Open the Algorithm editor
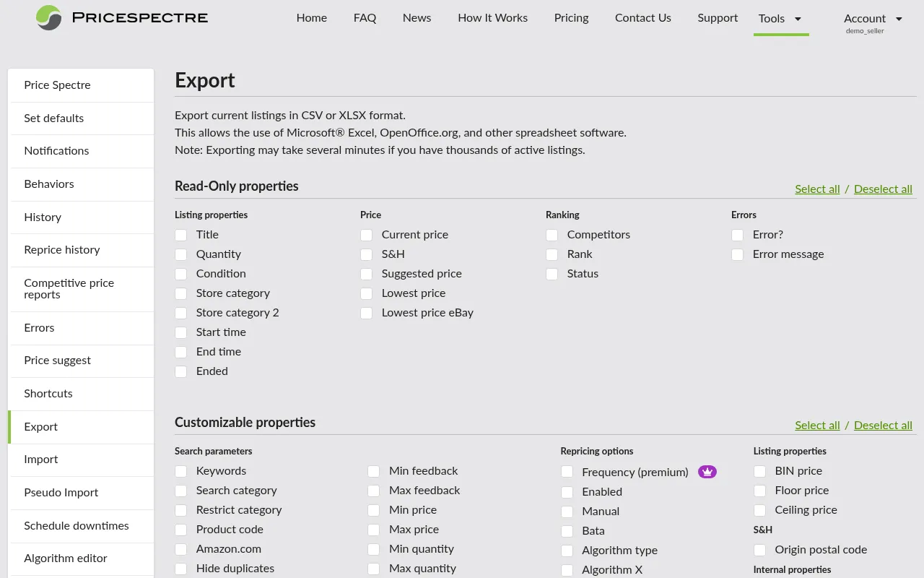 pyautogui.click(x=66, y=558)
